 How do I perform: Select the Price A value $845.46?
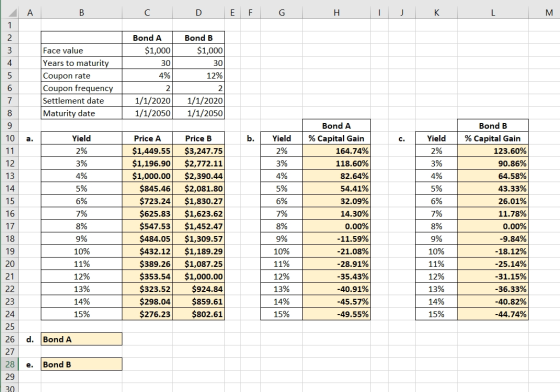click(147, 189)
